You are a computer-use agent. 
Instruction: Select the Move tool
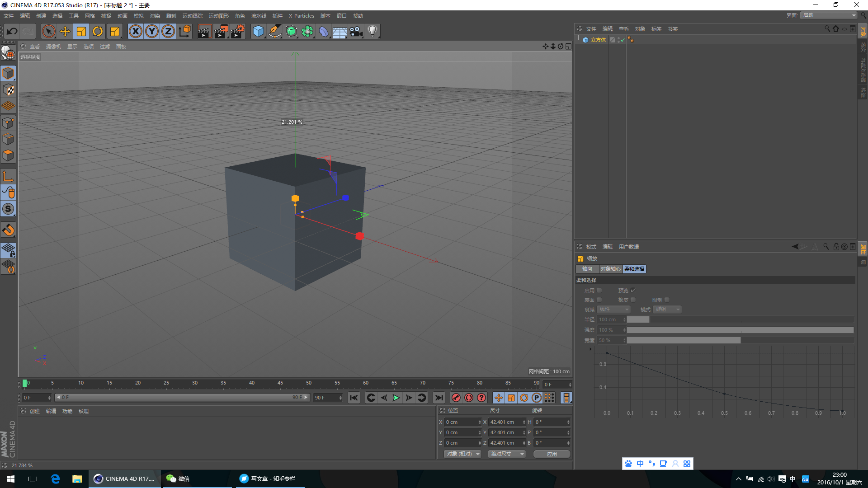[x=65, y=31]
